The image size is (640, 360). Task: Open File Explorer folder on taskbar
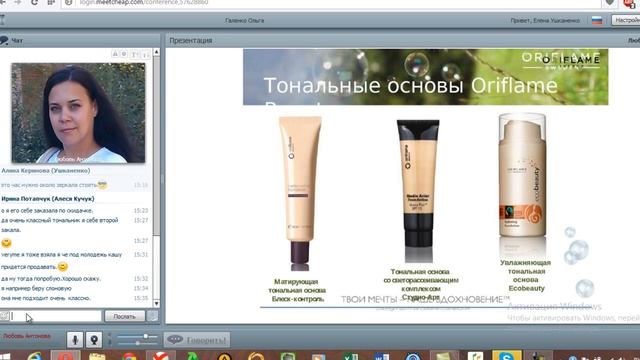tap(97, 356)
